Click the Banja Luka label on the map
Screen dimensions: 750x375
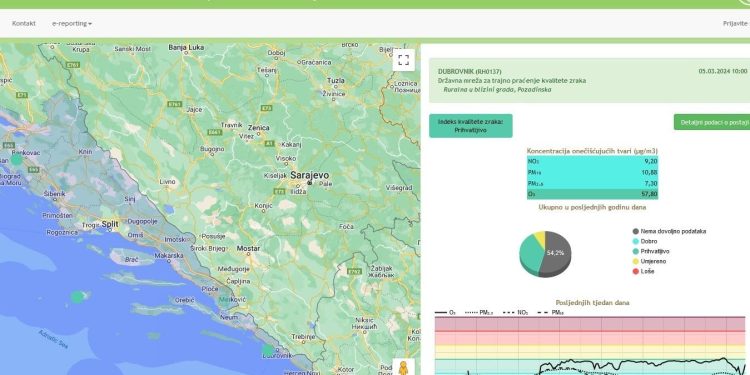[187, 47]
